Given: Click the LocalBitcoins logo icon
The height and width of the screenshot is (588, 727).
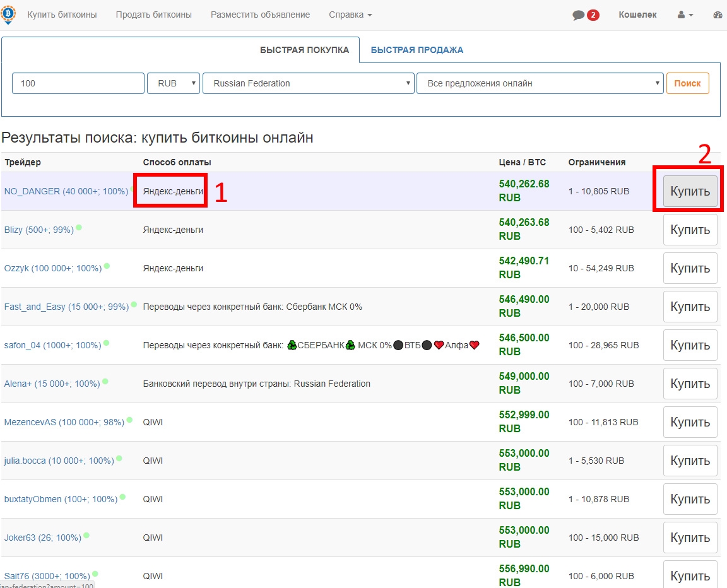Looking at the screenshot, I should (9, 14).
